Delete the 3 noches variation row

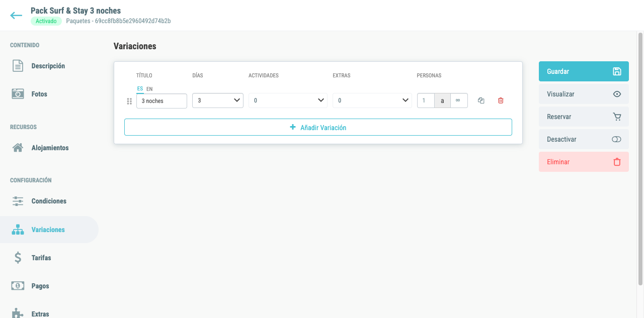501,100
